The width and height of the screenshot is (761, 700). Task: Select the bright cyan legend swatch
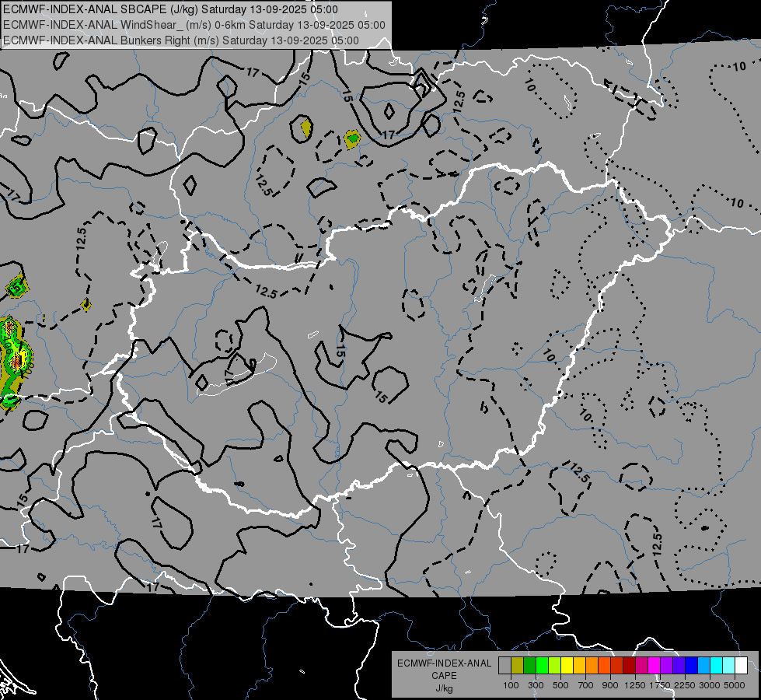coord(717,666)
